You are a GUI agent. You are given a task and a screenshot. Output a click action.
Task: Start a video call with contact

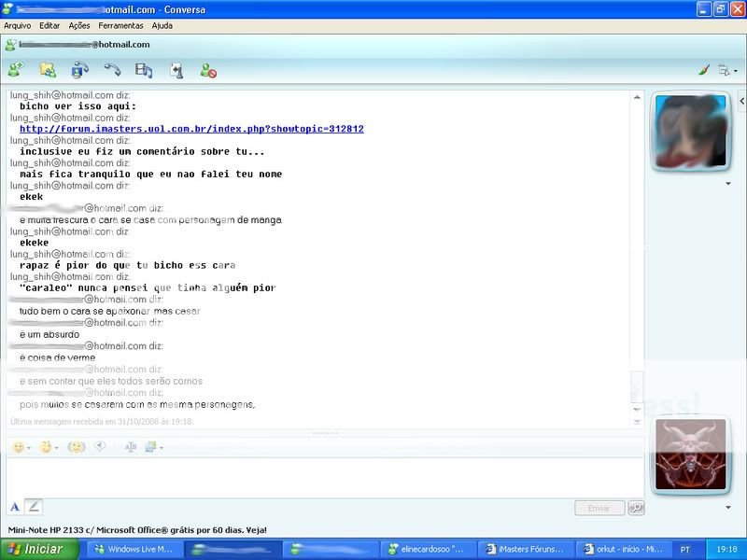tap(80, 69)
